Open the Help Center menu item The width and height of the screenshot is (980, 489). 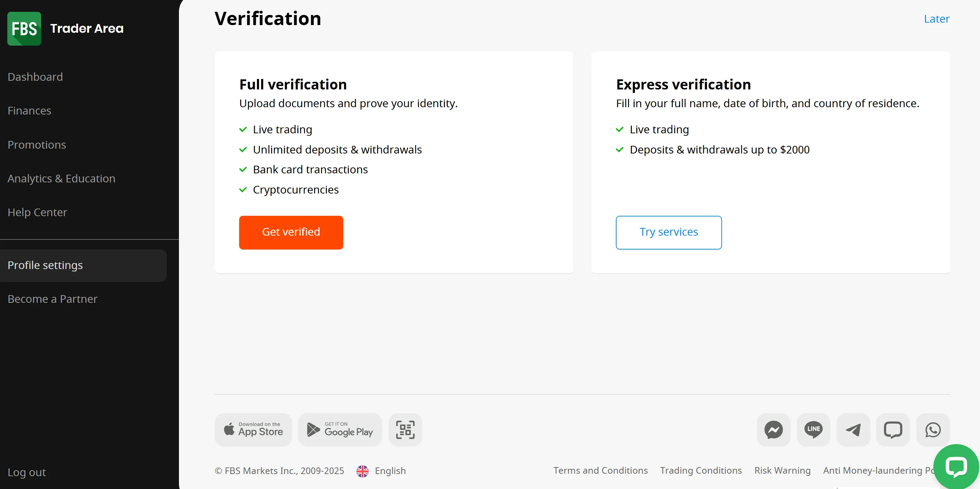37,212
